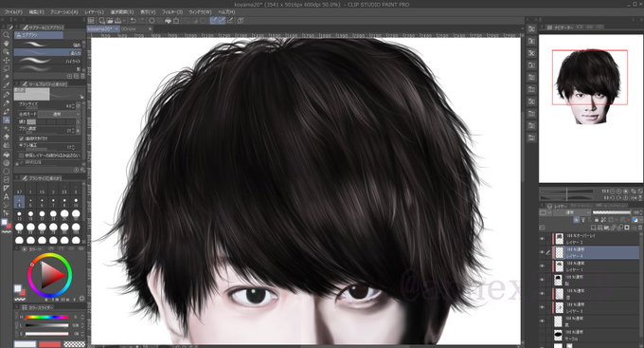
Task: Toggle the anti-aliasing checkbox in tool property
Action: click(22, 138)
